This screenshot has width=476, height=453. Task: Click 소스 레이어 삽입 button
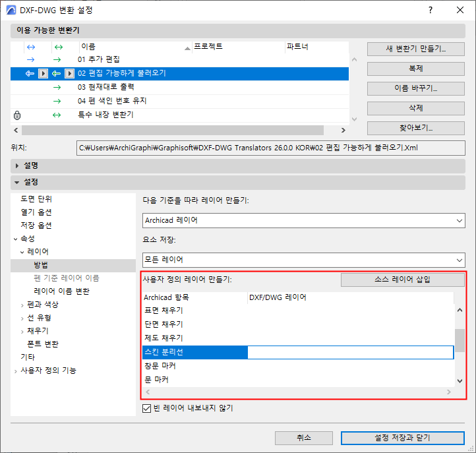[403, 280]
